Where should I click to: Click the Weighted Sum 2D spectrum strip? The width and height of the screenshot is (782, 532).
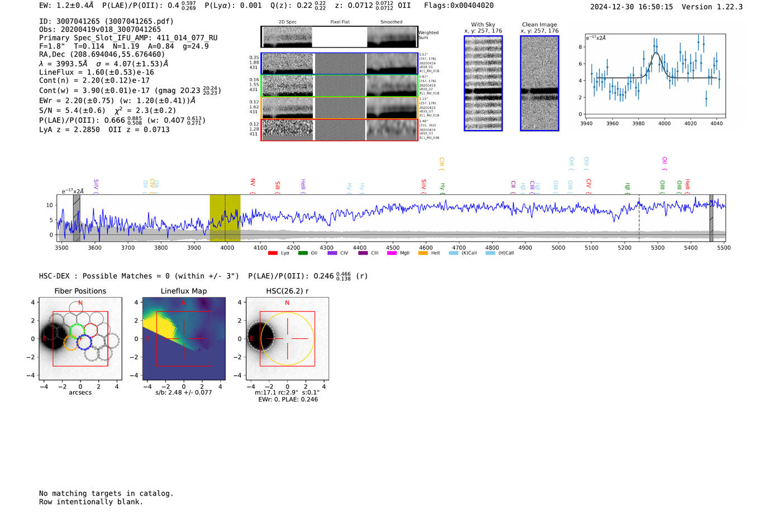tap(339, 37)
